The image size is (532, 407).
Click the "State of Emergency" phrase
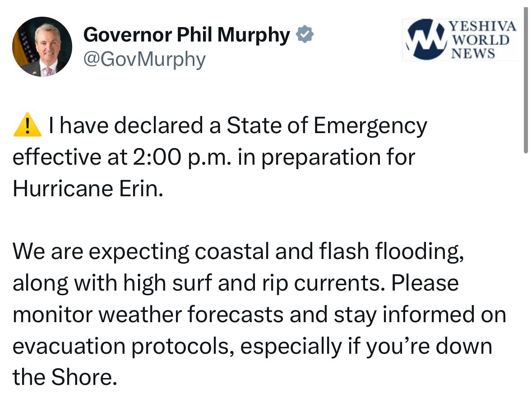(326, 126)
